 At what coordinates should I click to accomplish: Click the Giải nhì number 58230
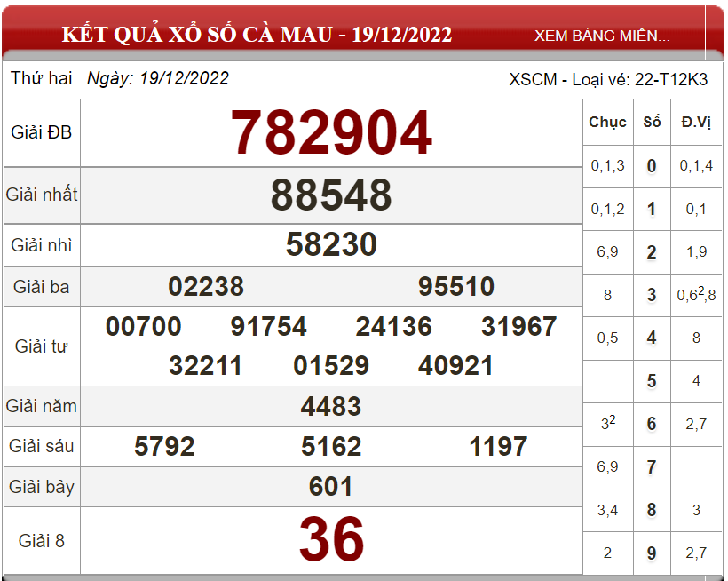[331, 244]
